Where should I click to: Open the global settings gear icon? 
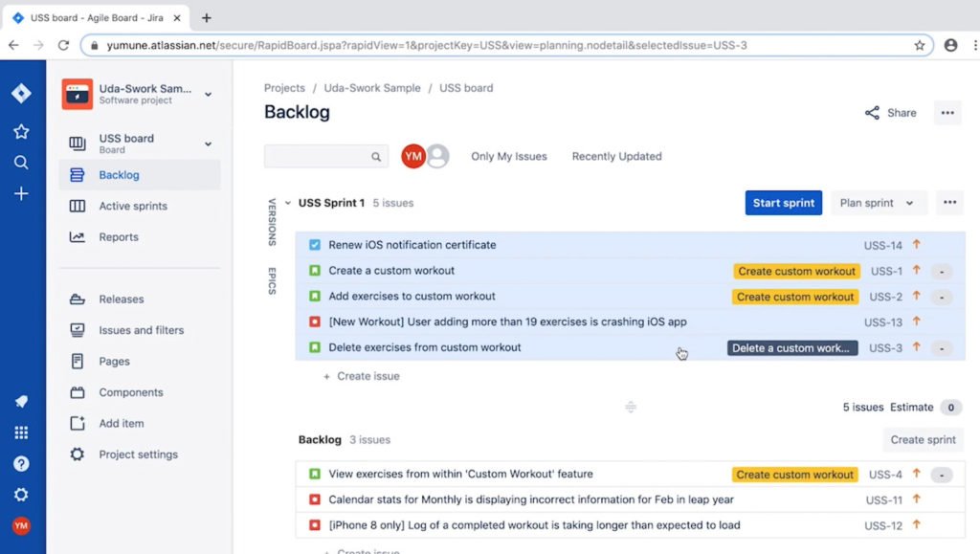point(21,495)
